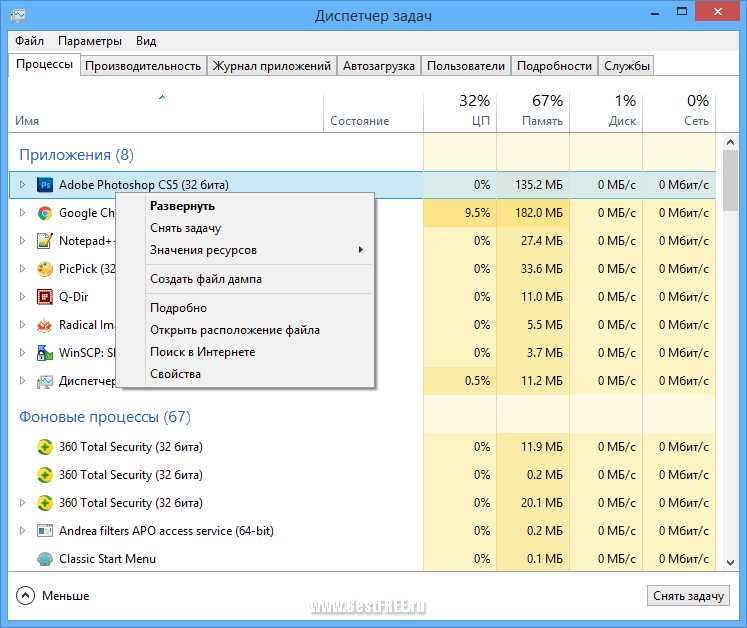Viewport: 747px width, 628px height.
Task: Click the Google Chrome process icon
Action: click(x=45, y=213)
